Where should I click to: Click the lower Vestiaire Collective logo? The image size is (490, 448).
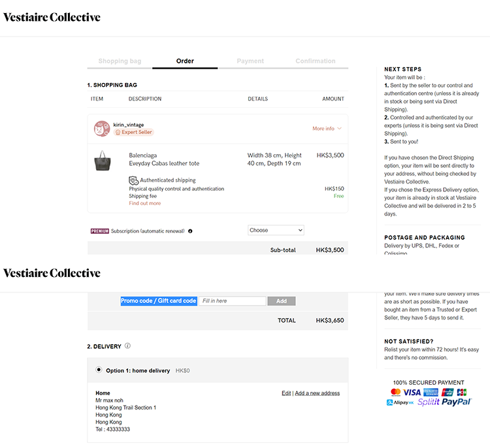pyautogui.click(x=52, y=273)
